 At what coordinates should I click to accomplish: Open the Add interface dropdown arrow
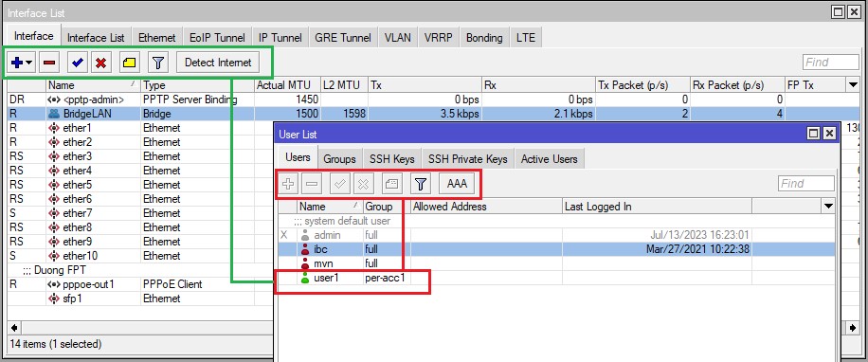pyautogui.click(x=28, y=63)
